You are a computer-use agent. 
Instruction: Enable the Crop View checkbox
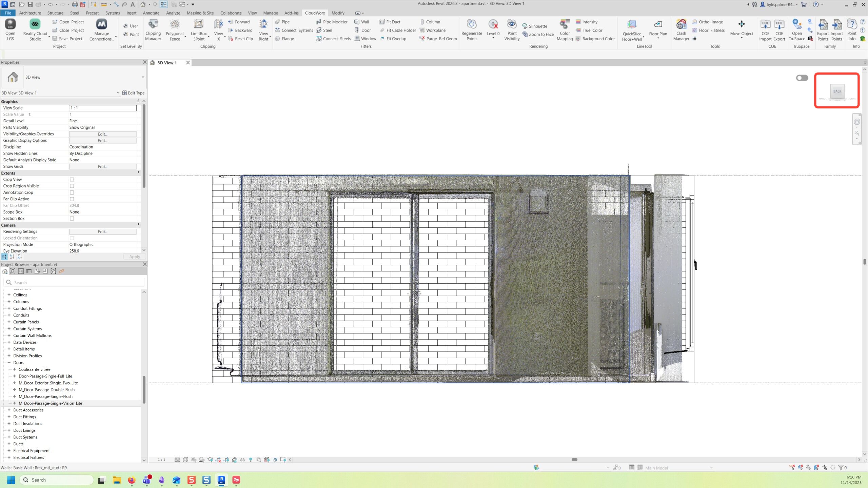[x=72, y=180]
